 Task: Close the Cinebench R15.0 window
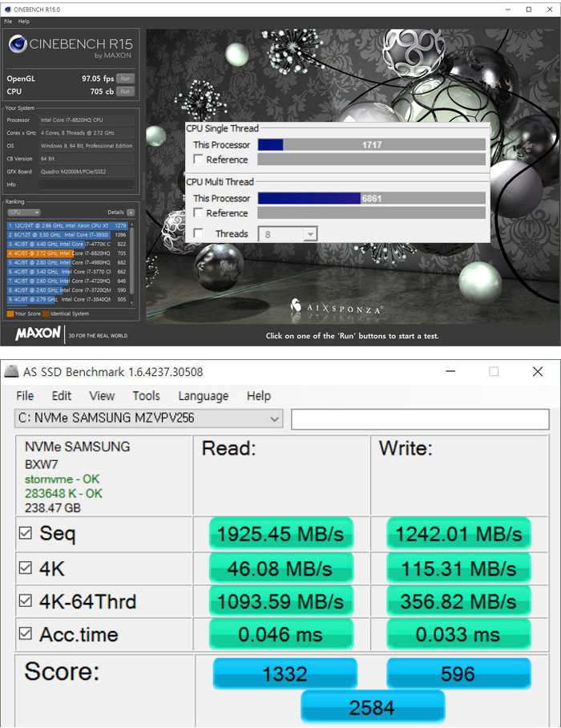tap(550, 10)
